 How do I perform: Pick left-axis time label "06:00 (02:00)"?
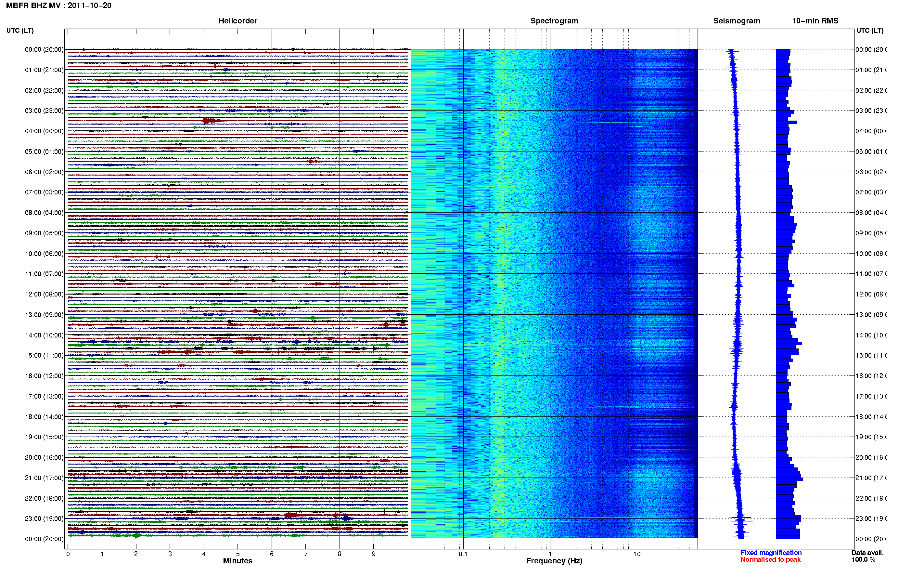coord(44,172)
